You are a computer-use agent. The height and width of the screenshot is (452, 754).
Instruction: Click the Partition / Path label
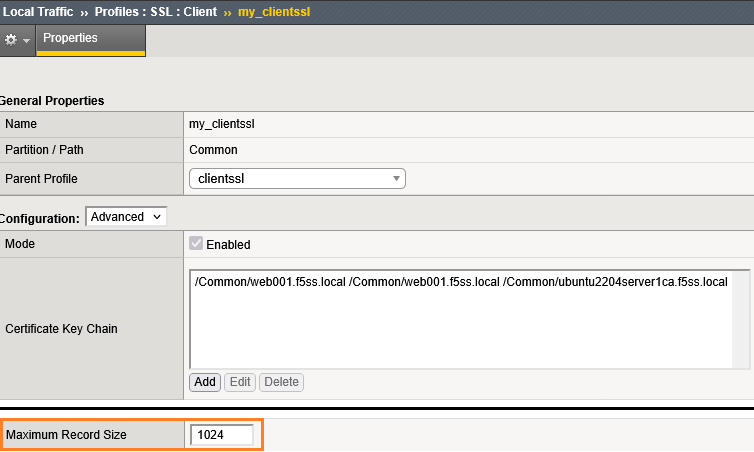click(x=44, y=150)
